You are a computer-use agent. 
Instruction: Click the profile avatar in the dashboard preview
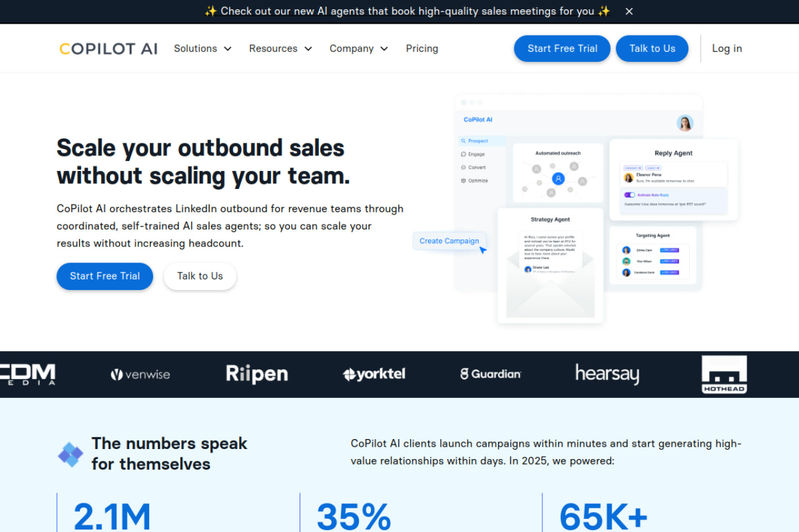(685, 123)
